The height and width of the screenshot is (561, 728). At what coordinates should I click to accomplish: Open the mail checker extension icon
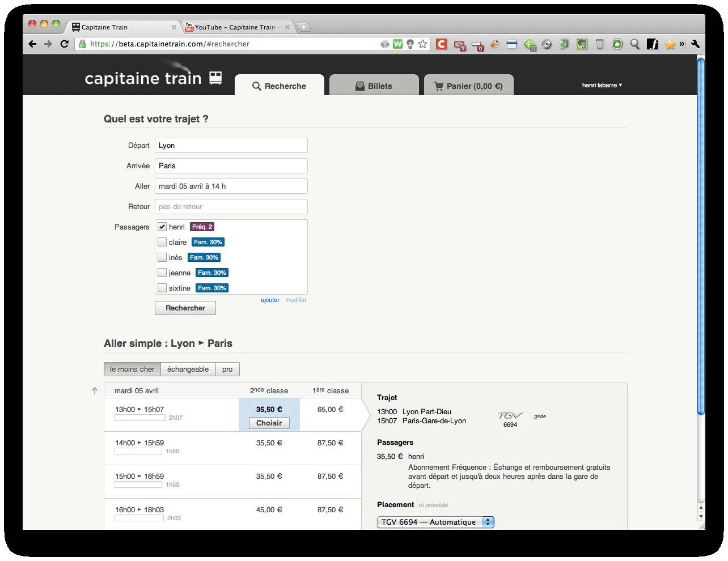pos(460,44)
